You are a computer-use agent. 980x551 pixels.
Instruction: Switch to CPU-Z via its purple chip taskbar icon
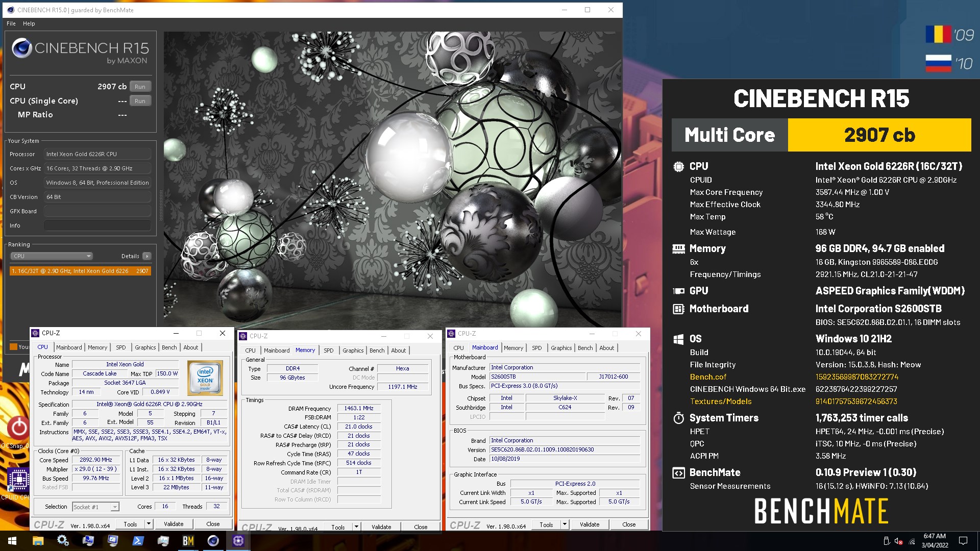(238, 541)
